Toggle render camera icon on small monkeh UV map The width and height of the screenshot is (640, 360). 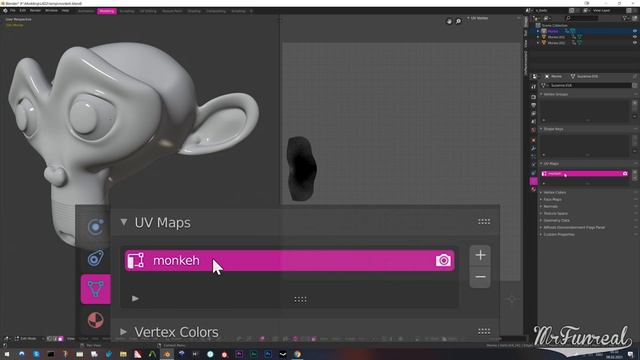[625, 173]
